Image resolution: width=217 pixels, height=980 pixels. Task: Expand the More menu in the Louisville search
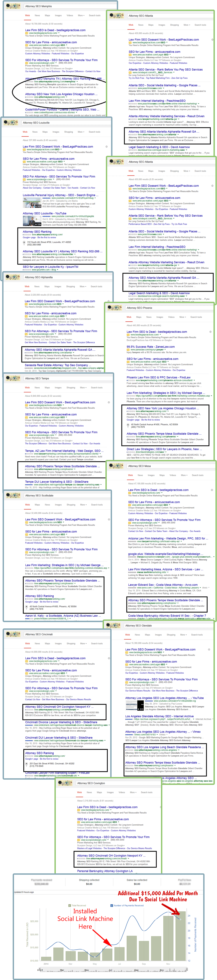tap(81, 132)
